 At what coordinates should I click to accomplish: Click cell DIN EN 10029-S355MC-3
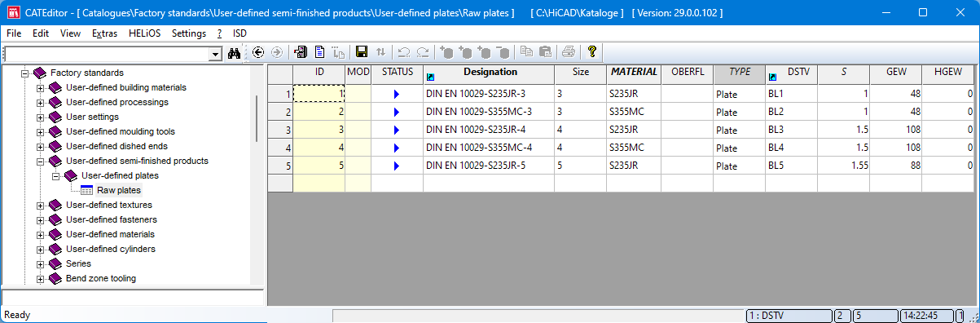coord(489,112)
